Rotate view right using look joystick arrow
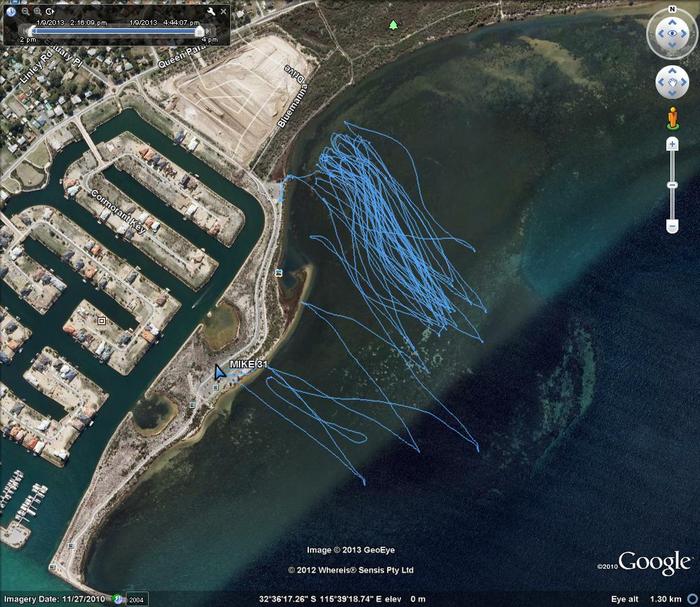This screenshot has height=607, width=700. (x=686, y=35)
